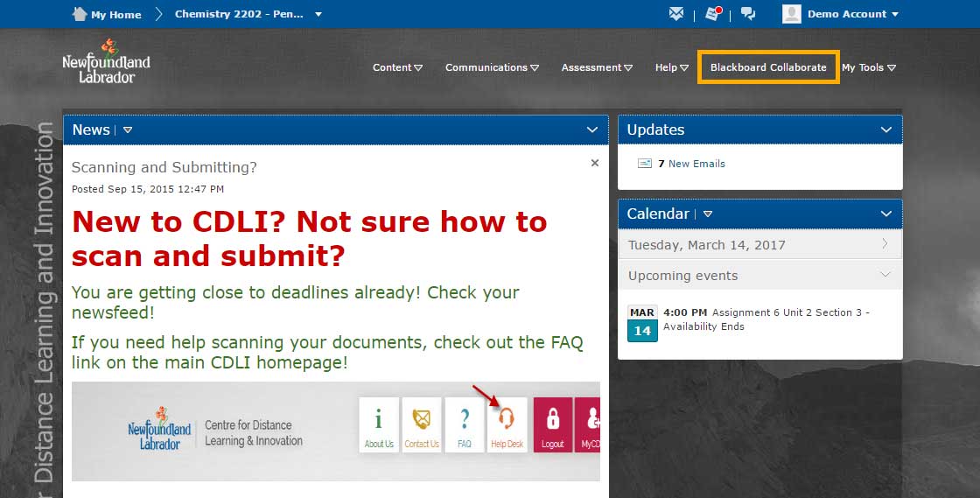Viewport: 980px width, 498px height.
Task: Click Posted Sep 15, 2015 12:47 PM text
Action: point(148,189)
